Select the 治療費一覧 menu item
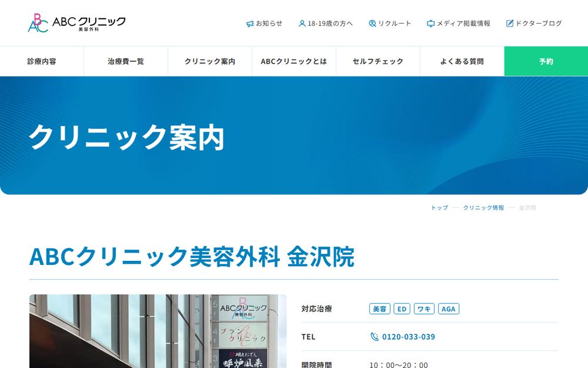588x368 pixels. click(x=126, y=61)
